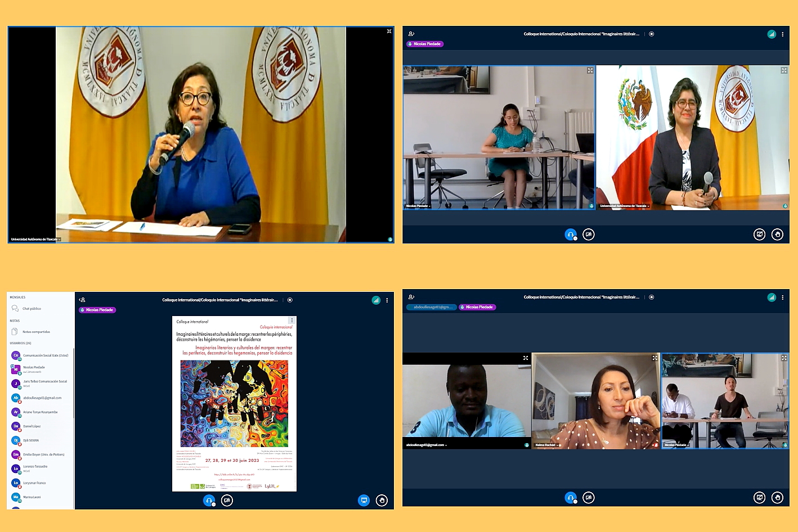
Task: Open presentation slide three-dot options menu
Action: [292, 321]
